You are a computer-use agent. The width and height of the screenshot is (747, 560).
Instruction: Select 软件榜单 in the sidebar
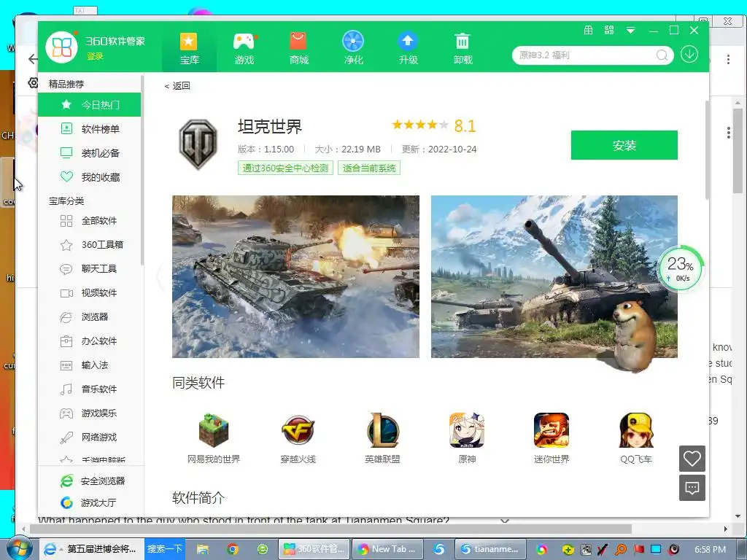90,128
